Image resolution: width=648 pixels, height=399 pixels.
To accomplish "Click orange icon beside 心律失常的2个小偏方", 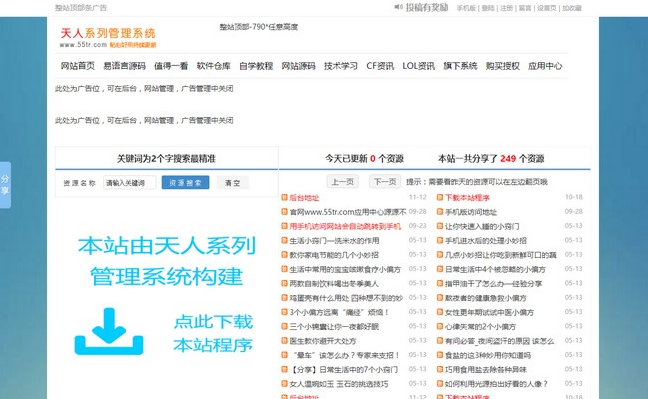I will [440, 326].
